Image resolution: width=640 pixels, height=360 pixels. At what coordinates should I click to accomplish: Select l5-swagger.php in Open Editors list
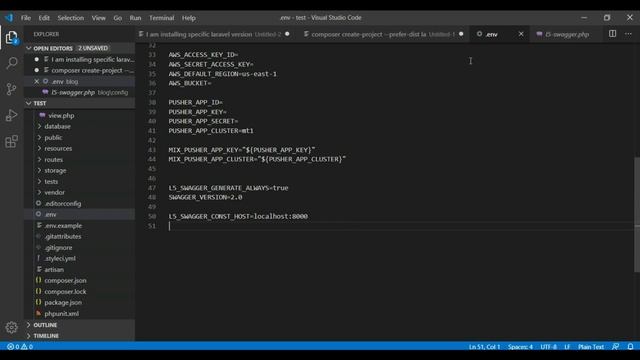point(80,92)
